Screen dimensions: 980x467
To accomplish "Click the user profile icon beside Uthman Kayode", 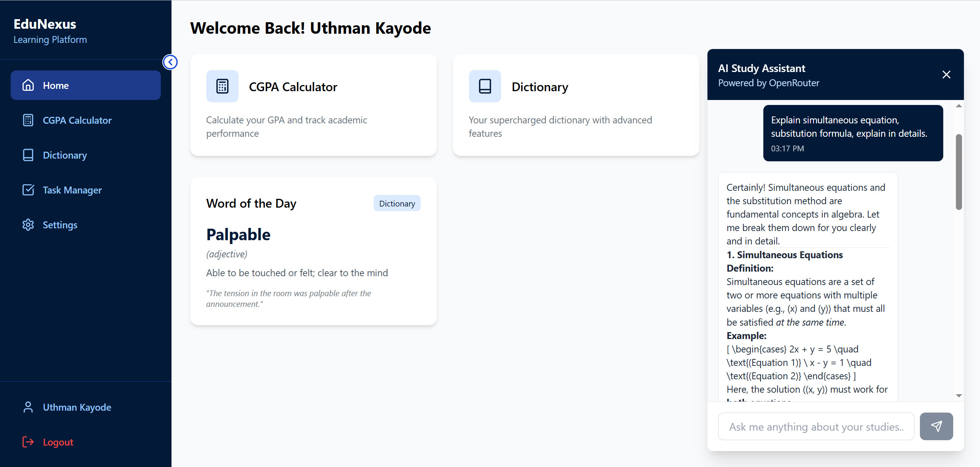I will coord(28,407).
